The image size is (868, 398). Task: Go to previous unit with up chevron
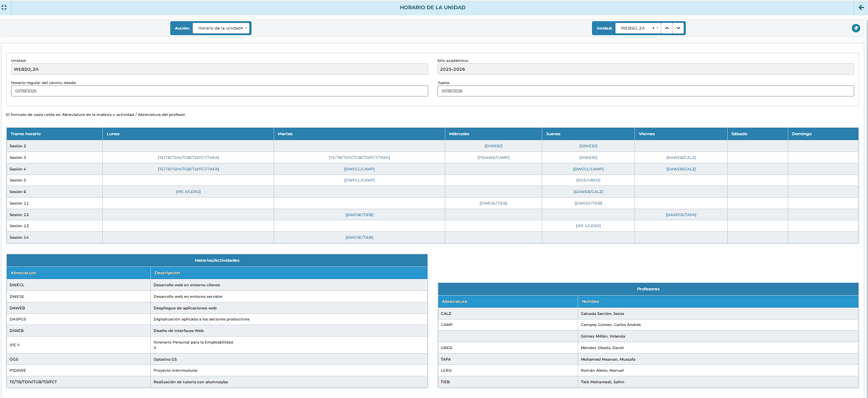667,28
